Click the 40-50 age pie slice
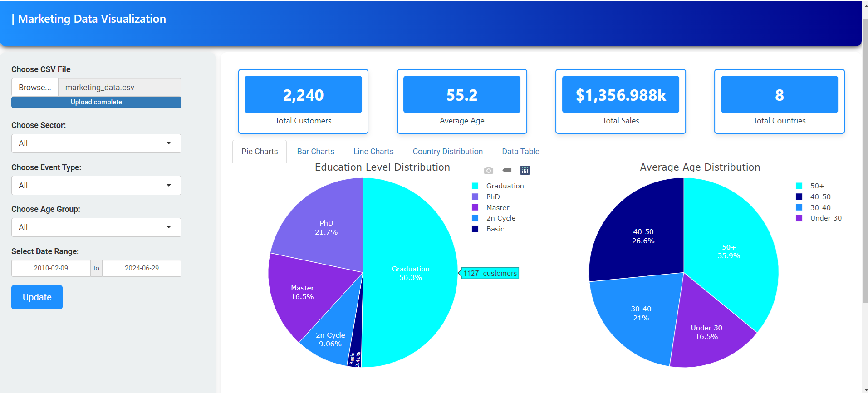The width and height of the screenshot is (868, 393). (643, 236)
